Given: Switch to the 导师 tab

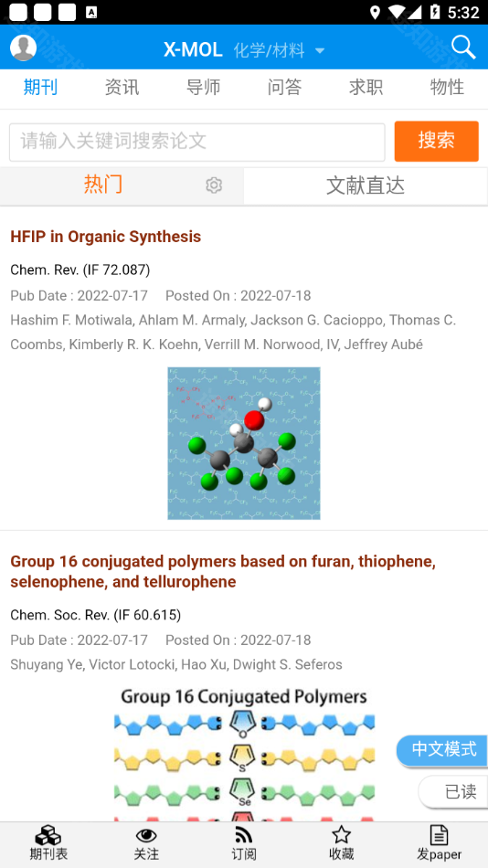Looking at the screenshot, I should pos(203,87).
